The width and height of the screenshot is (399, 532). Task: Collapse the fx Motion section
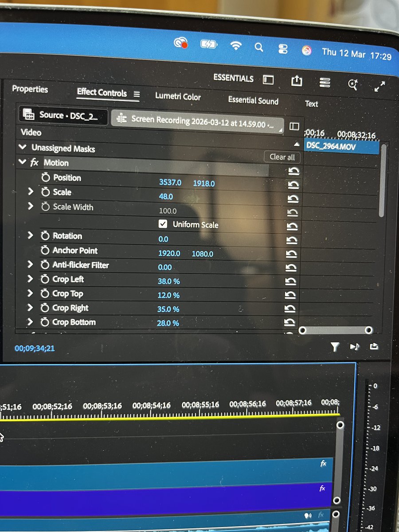(22, 162)
